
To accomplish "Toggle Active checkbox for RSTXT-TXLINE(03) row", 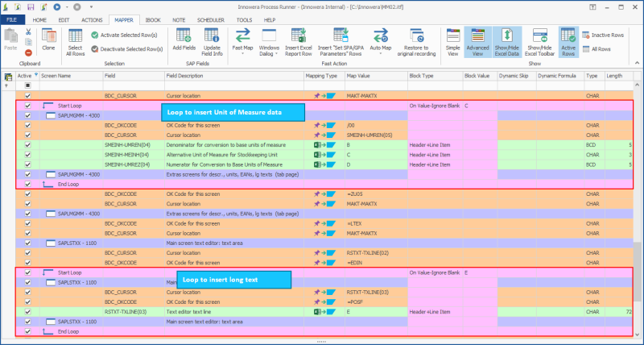I will tap(27, 310).
